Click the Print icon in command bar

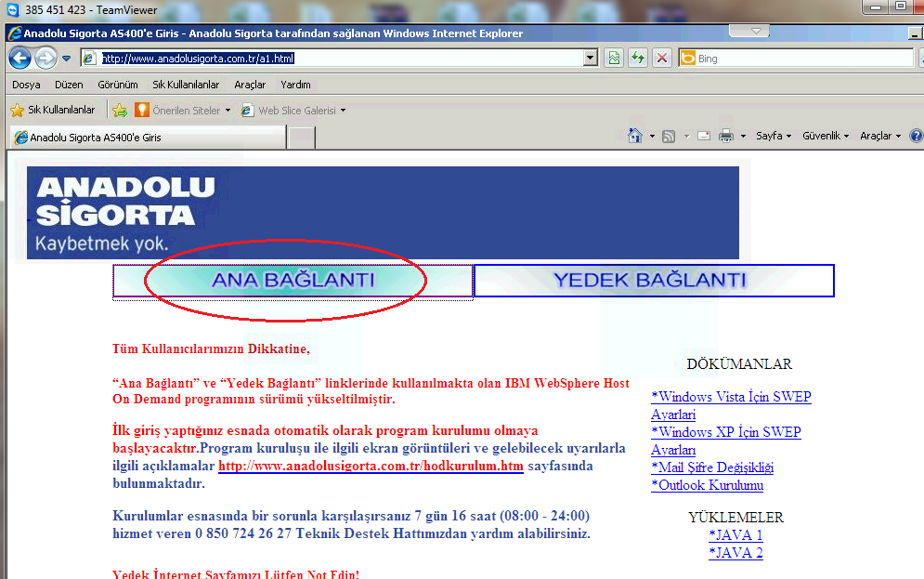[x=725, y=136]
